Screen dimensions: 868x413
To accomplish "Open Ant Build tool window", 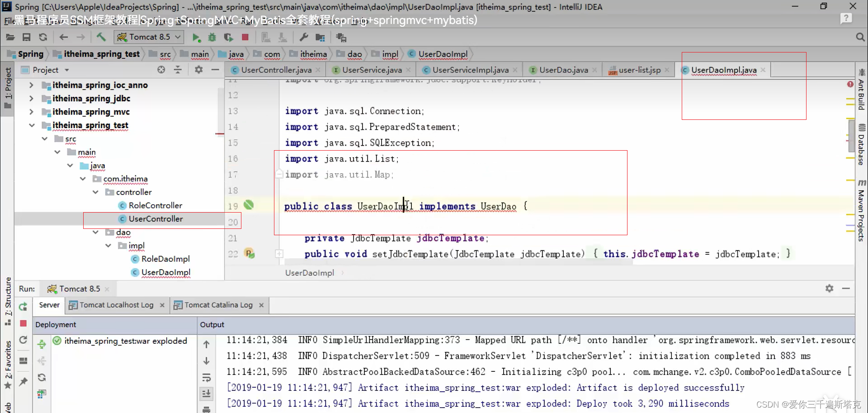I will pos(862,90).
